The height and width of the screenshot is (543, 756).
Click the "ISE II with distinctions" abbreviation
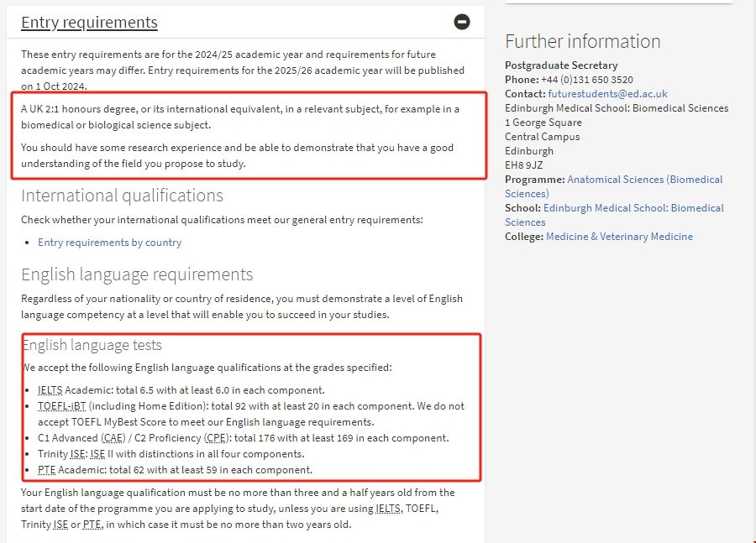coord(98,454)
